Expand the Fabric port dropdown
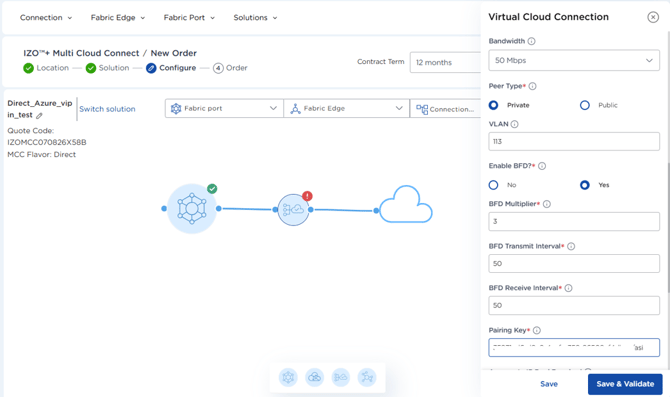The height and width of the screenshot is (397, 670). tap(224, 109)
